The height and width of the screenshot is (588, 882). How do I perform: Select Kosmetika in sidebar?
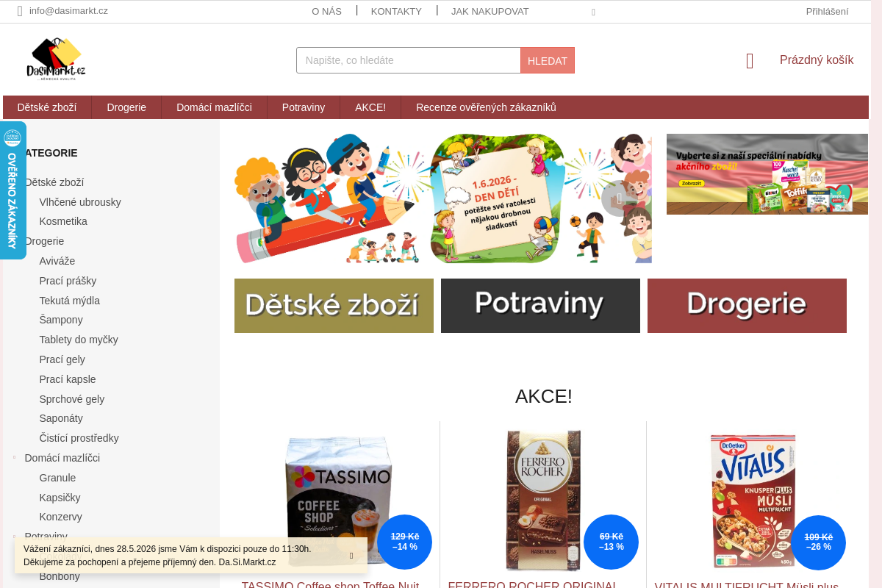click(x=63, y=221)
